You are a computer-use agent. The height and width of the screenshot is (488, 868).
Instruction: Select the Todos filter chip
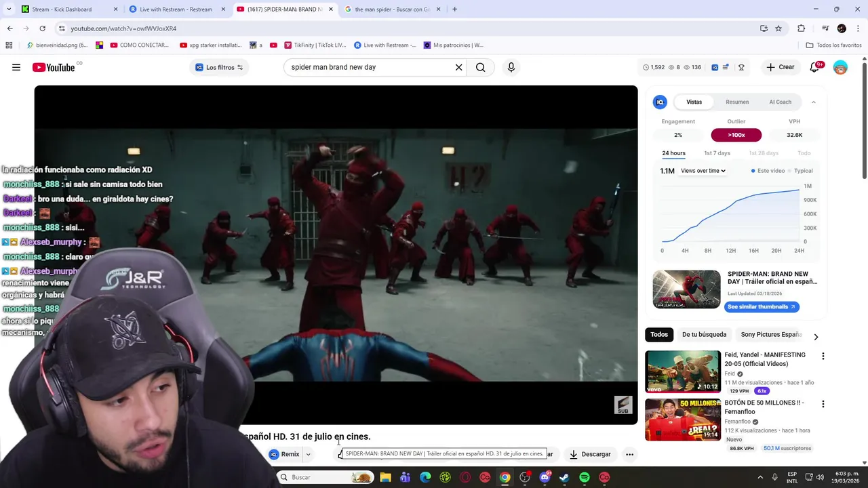pos(659,334)
